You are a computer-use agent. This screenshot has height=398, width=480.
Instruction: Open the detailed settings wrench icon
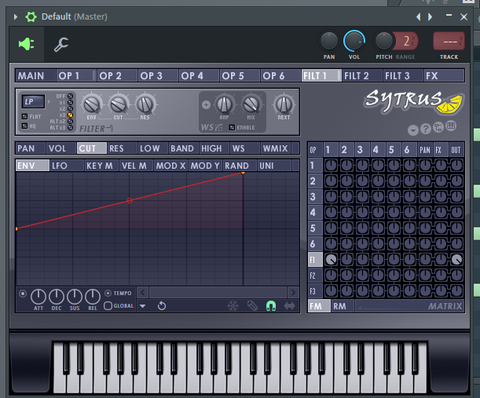pos(61,44)
